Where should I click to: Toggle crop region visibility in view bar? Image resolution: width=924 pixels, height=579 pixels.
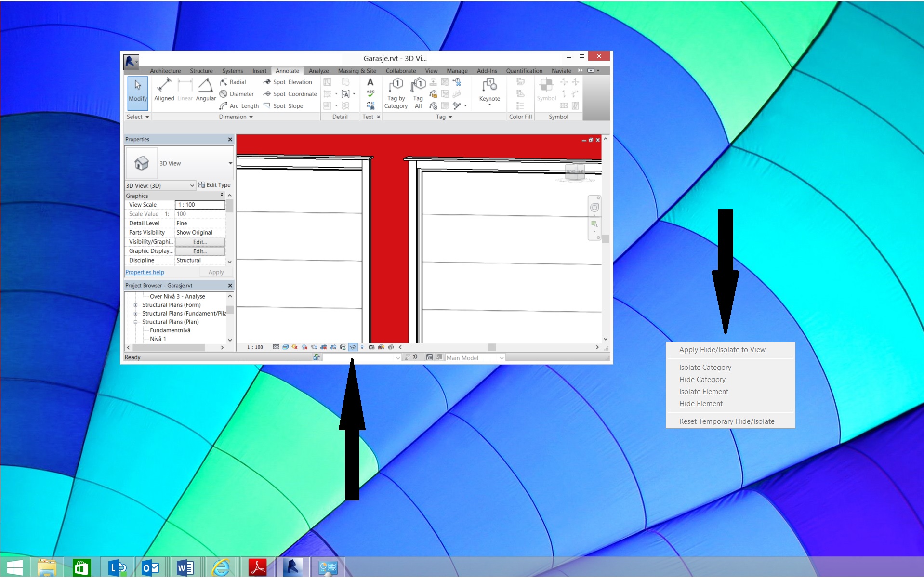(x=333, y=347)
